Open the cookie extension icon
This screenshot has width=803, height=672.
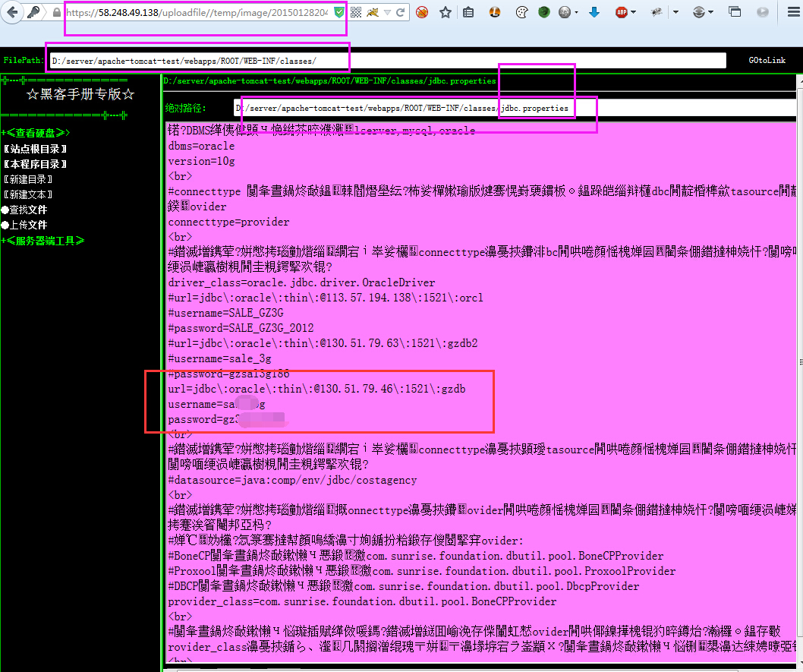[522, 12]
